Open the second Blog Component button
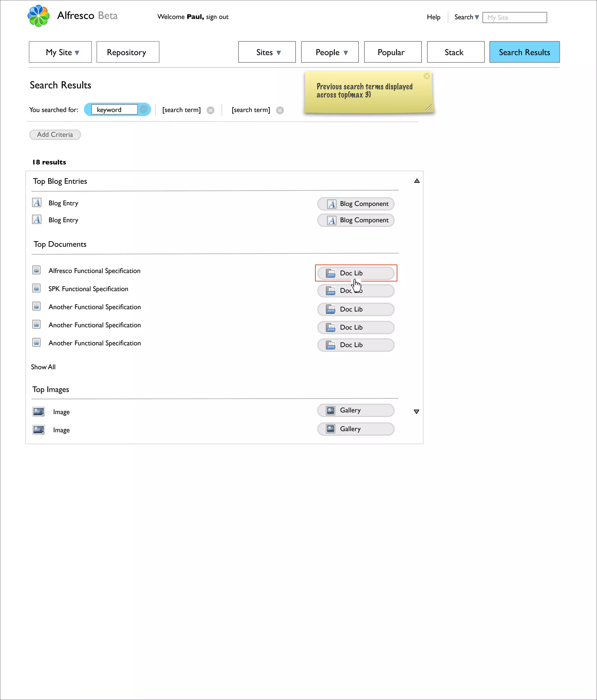The width and height of the screenshot is (597, 700). (356, 220)
